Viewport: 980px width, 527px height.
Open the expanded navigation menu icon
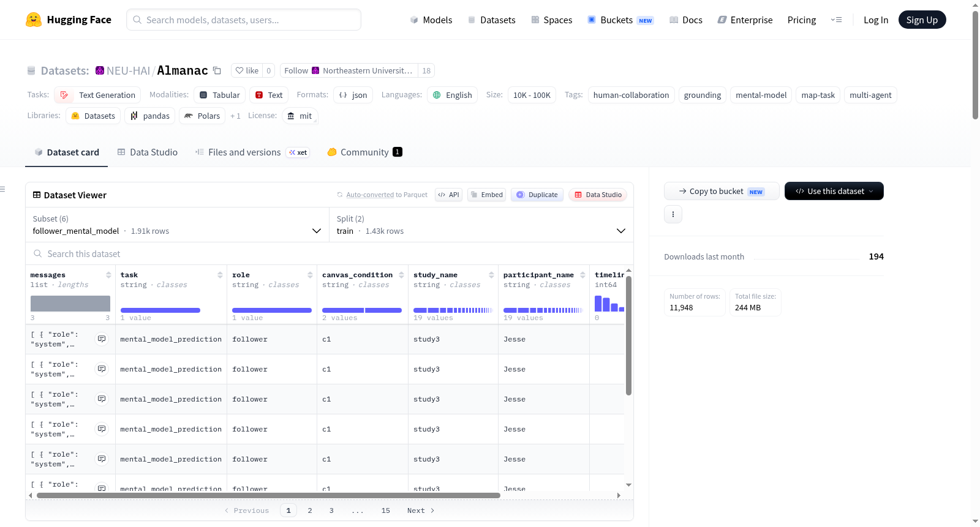tap(836, 20)
